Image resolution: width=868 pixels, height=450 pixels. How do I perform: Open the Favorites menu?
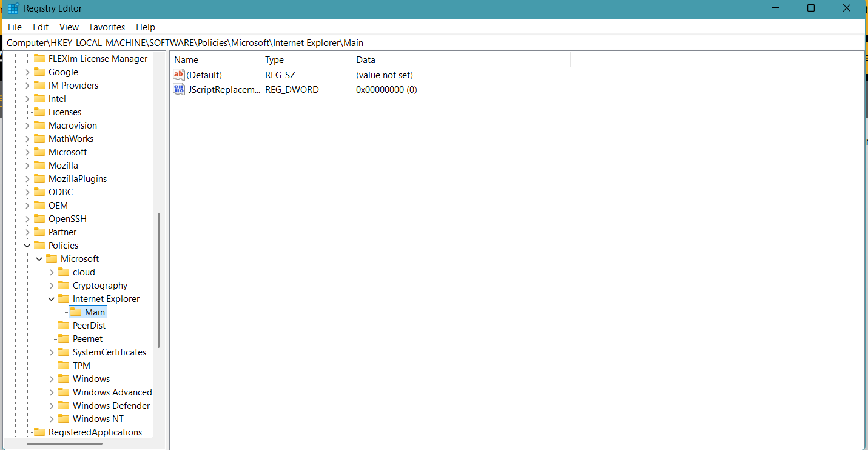(x=107, y=27)
